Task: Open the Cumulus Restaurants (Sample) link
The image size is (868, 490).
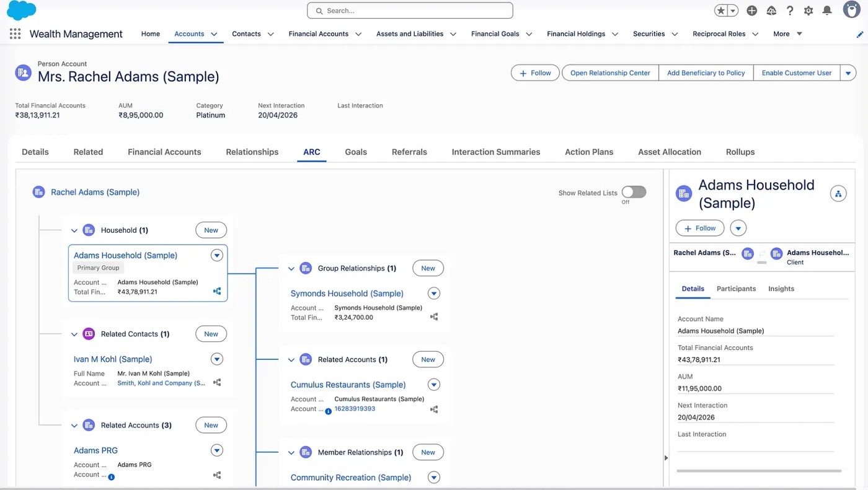Action: [348, 385]
